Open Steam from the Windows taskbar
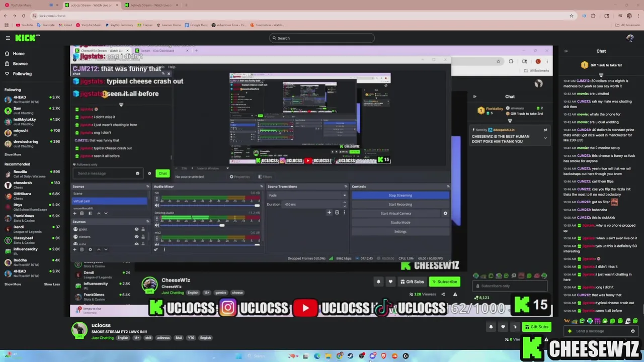This screenshot has height=362, width=644. click(x=350, y=356)
